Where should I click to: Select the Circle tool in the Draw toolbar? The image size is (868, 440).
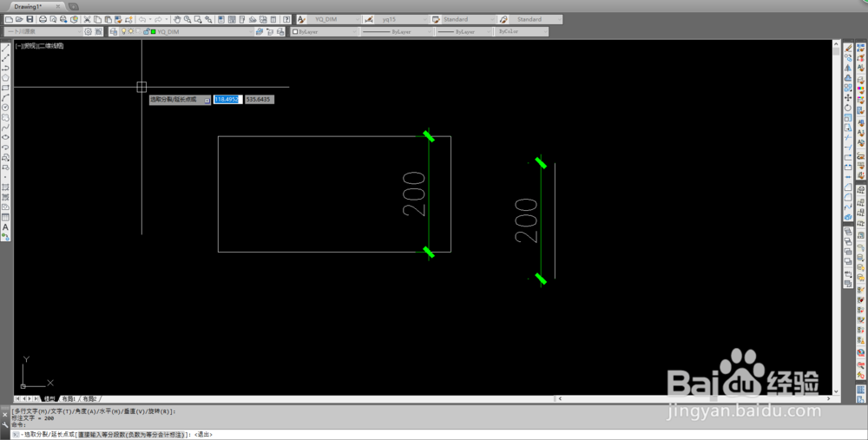click(5, 108)
